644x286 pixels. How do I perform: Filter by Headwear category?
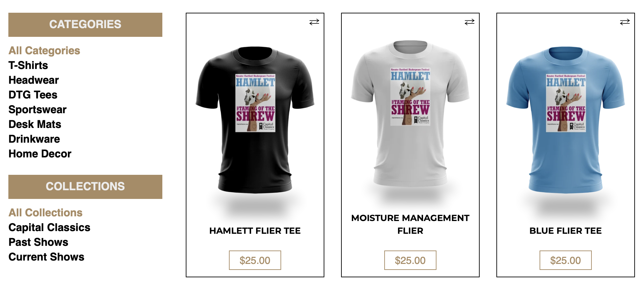click(34, 80)
